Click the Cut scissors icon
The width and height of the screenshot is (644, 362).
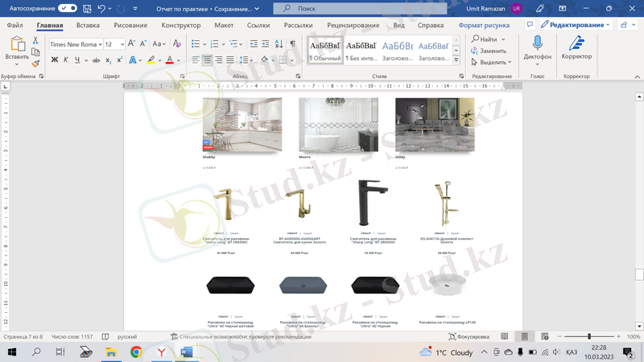[x=35, y=40]
